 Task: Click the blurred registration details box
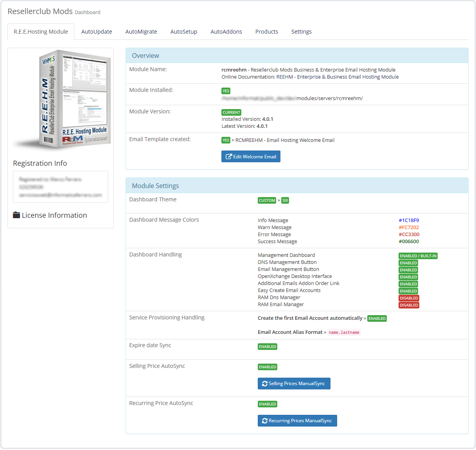(x=61, y=187)
